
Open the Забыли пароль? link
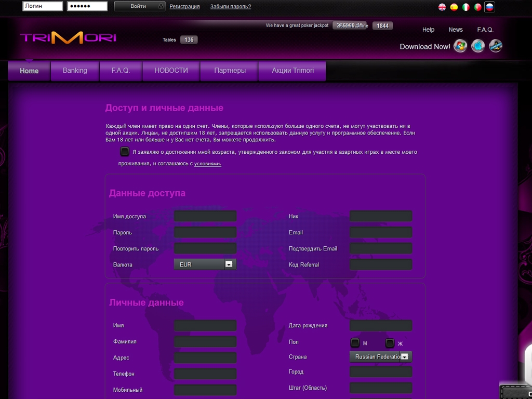point(230,7)
